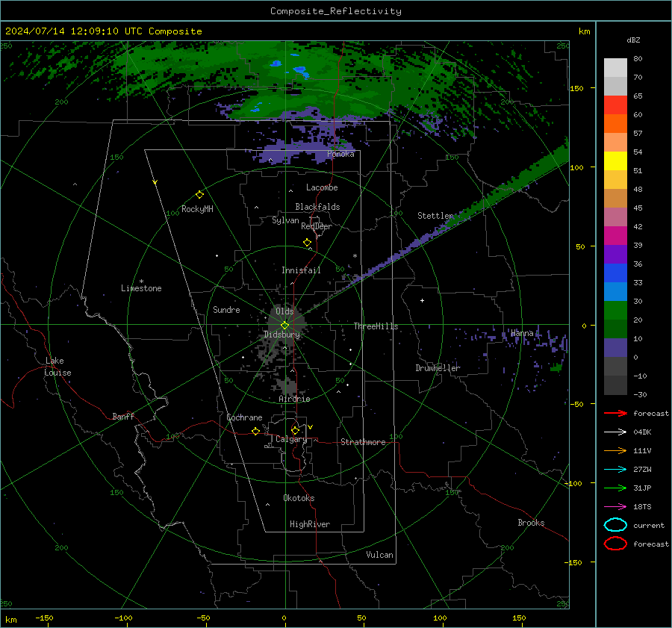Click the dBZ legend header

[x=633, y=40]
